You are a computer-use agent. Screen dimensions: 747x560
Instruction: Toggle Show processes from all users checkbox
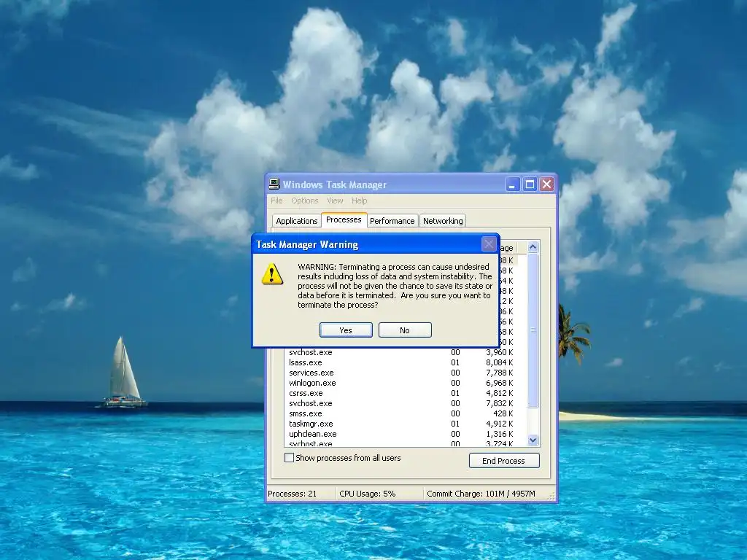pyautogui.click(x=289, y=458)
